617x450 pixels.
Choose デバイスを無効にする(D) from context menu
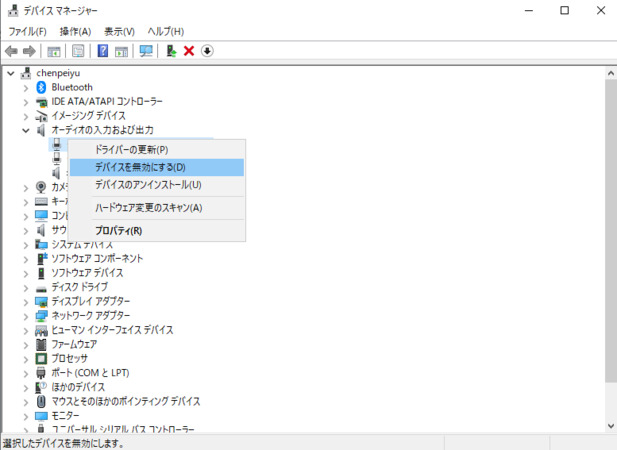157,167
